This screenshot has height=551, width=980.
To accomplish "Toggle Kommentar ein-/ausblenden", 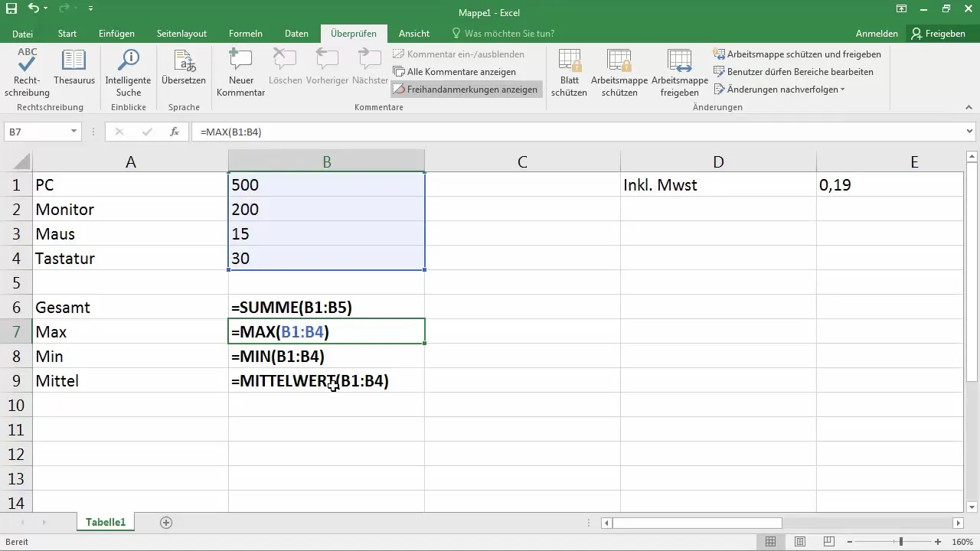I will click(459, 54).
